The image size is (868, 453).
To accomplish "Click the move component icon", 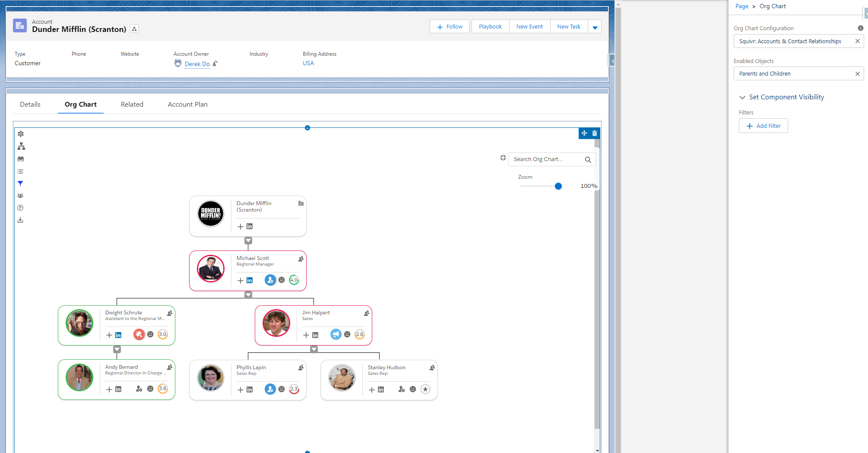I will click(584, 133).
